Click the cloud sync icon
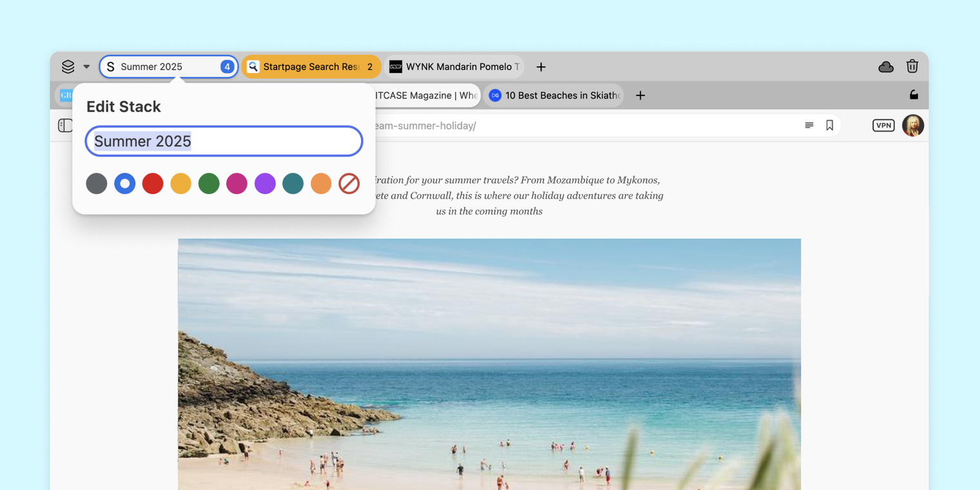 (886, 66)
